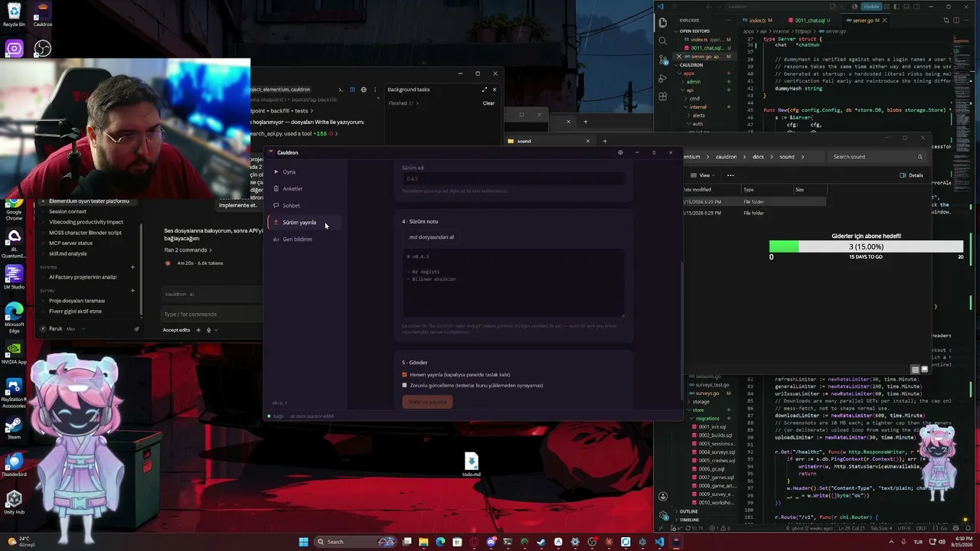Collapse the OPEN EDITORS section
This screenshot has height=551, width=980.
[x=694, y=31]
